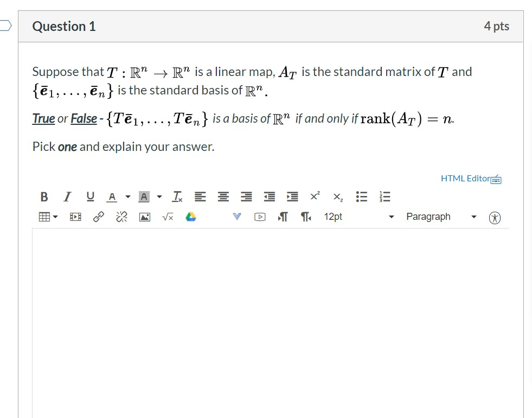
Task: Toggle underline formatting
Action: click(90, 197)
